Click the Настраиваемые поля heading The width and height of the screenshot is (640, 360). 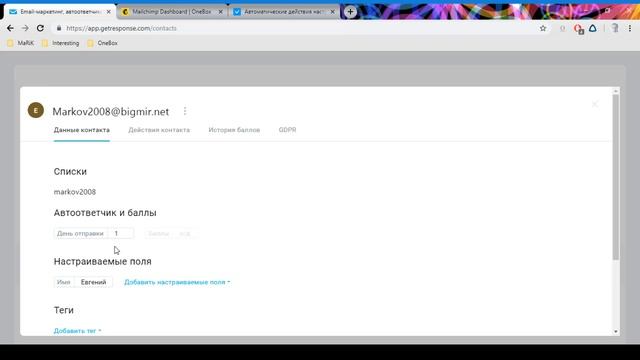pyautogui.click(x=102, y=261)
